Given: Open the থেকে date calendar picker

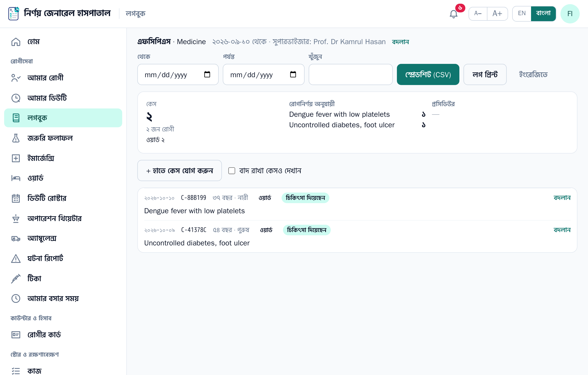Looking at the screenshot, I should click(x=207, y=74).
